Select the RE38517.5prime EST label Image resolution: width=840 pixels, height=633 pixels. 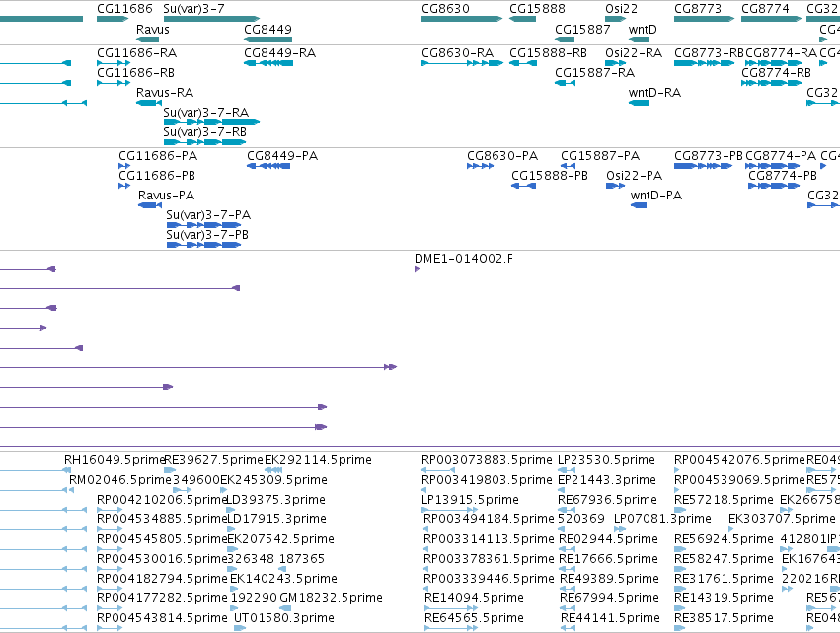(x=724, y=618)
